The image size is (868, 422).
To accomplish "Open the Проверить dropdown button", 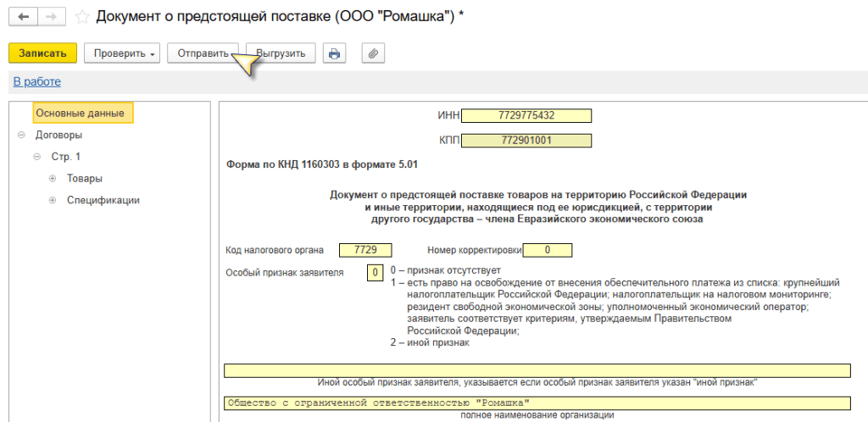I will [x=122, y=53].
